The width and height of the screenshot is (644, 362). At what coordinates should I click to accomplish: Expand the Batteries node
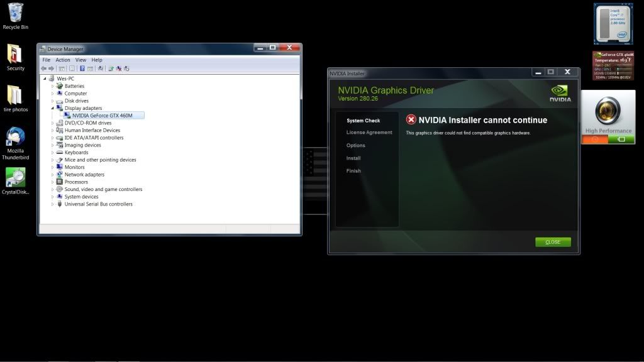tap(53, 85)
